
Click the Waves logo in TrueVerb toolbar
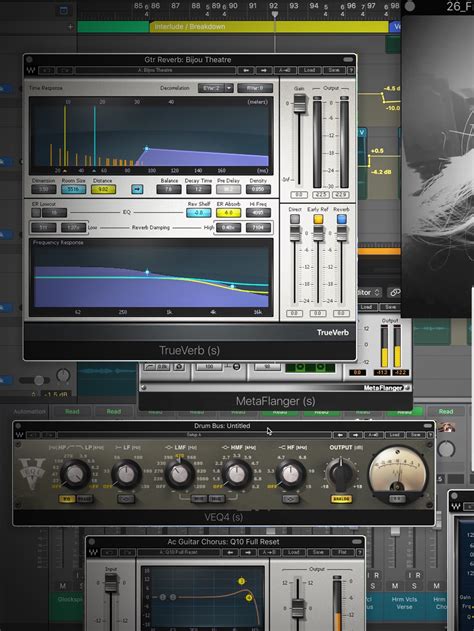(31, 70)
